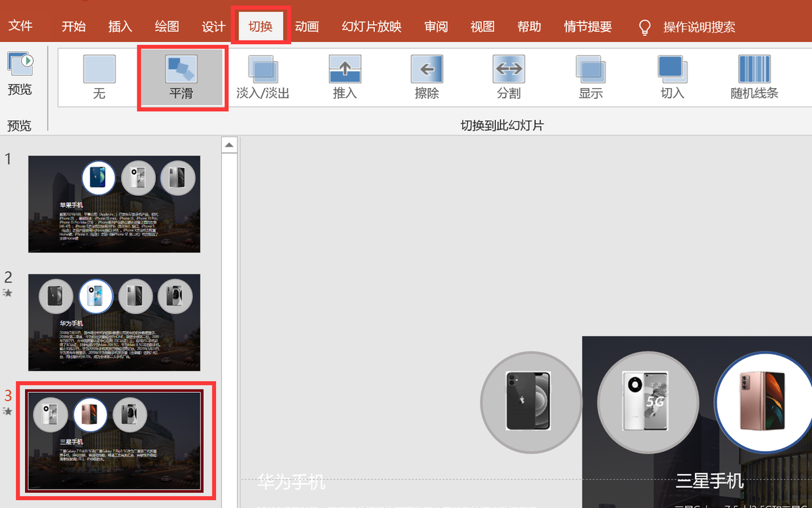Apply the Morph (平滑) transition
The height and width of the screenshot is (508, 812).
pyautogui.click(x=181, y=77)
